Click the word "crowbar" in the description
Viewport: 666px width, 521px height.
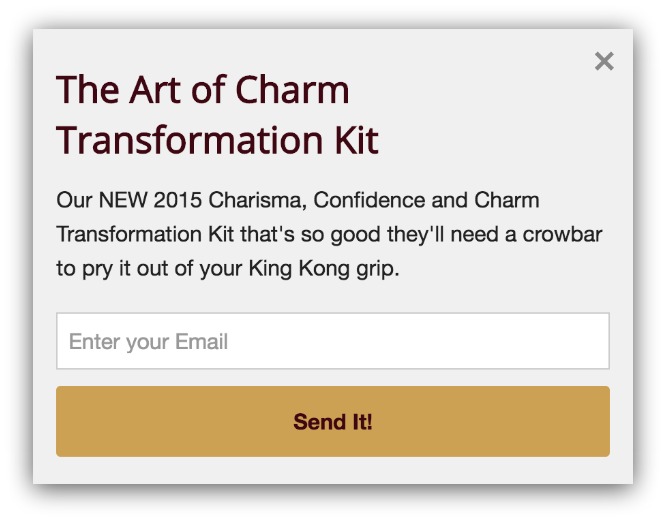[562, 234]
